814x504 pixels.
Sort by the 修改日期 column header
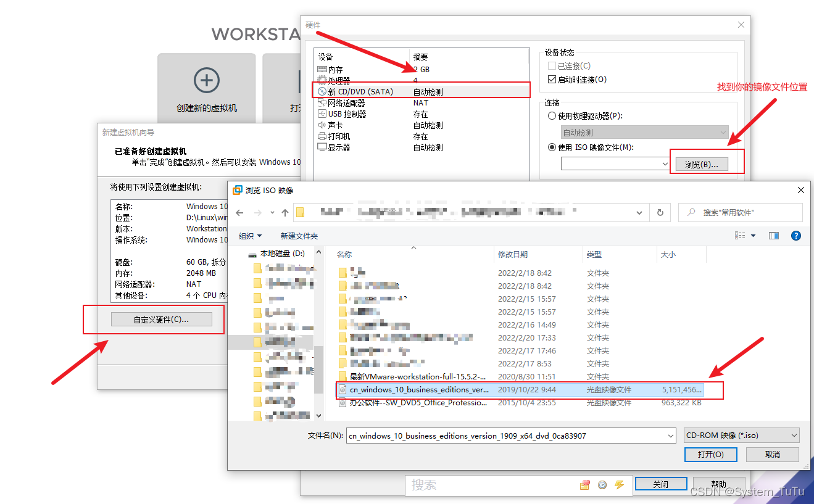click(513, 254)
